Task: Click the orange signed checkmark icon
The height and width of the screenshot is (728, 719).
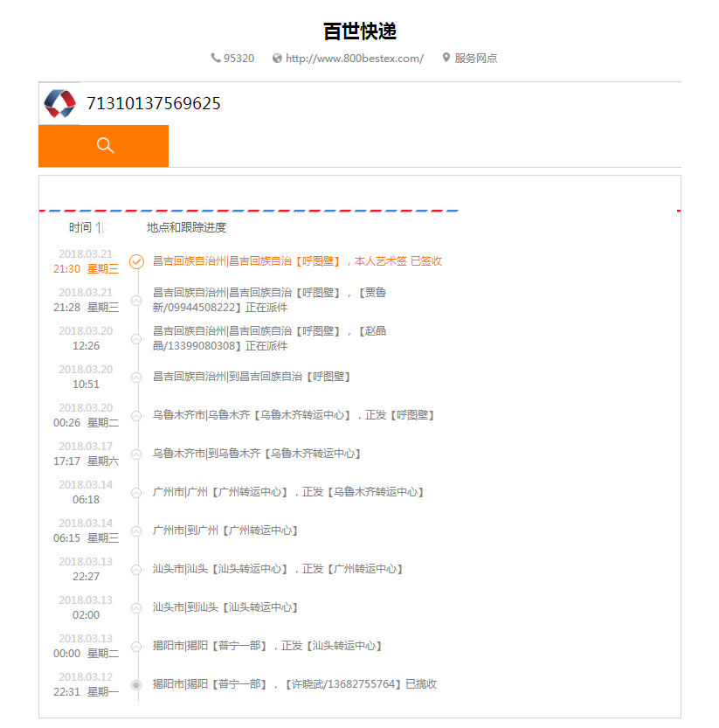Action: 136,261
